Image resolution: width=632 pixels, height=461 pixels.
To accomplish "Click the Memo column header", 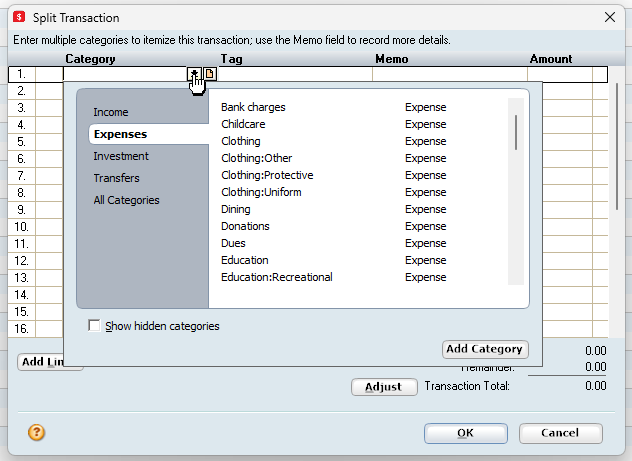I will click(x=391, y=59).
